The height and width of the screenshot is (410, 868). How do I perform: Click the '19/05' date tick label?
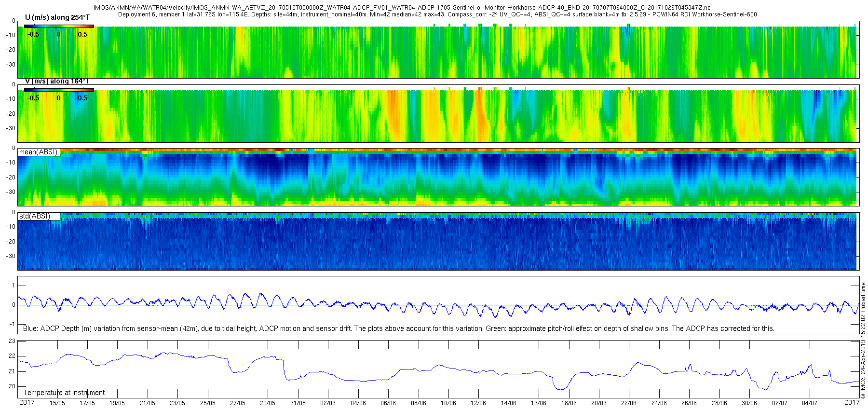pyautogui.click(x=117, y=403)
